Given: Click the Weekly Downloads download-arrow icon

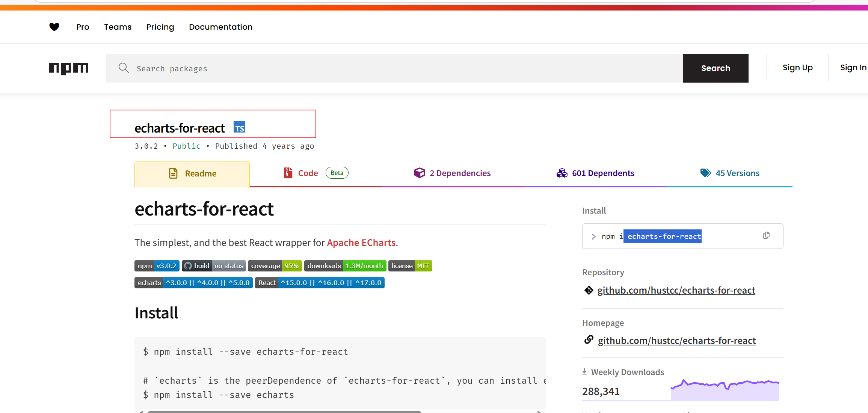Looking at the screenshot, I should pos(584,372).
